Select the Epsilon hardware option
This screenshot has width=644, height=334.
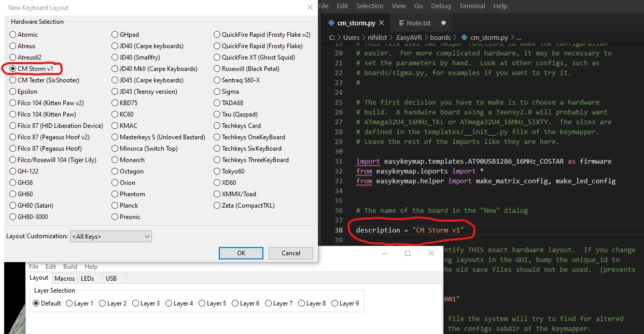tap(23, 92)
